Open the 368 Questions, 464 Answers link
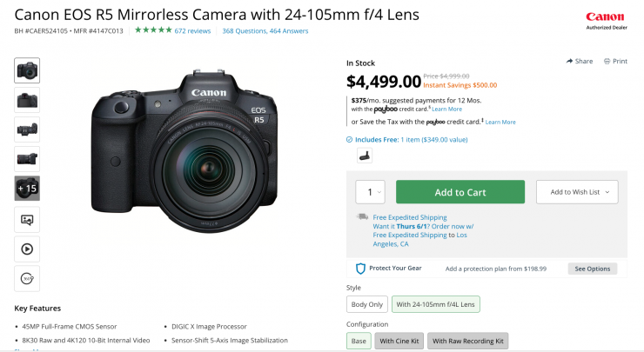644x352 pixels. pyautogui.click(x=265, y=31)
